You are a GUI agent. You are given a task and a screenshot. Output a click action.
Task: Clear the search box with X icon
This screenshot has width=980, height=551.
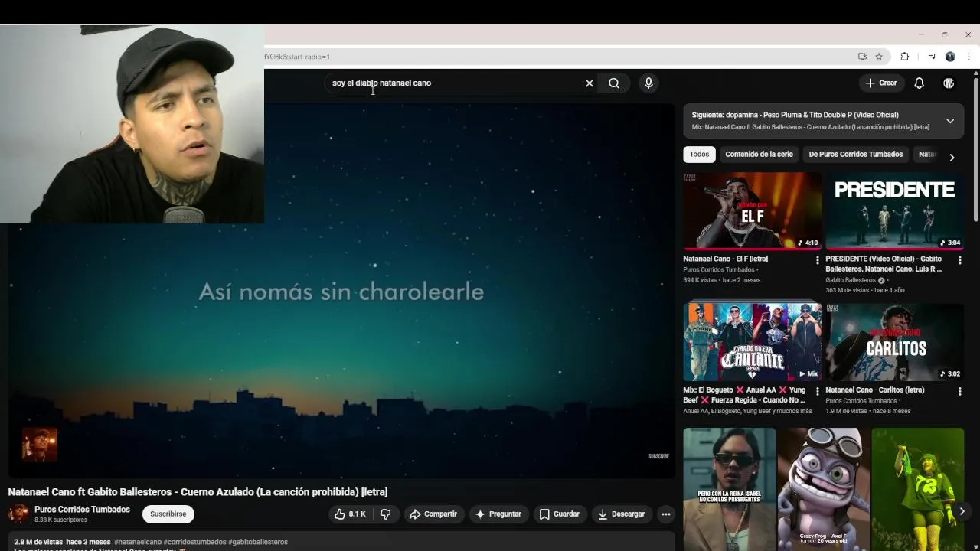click(590, 83)
